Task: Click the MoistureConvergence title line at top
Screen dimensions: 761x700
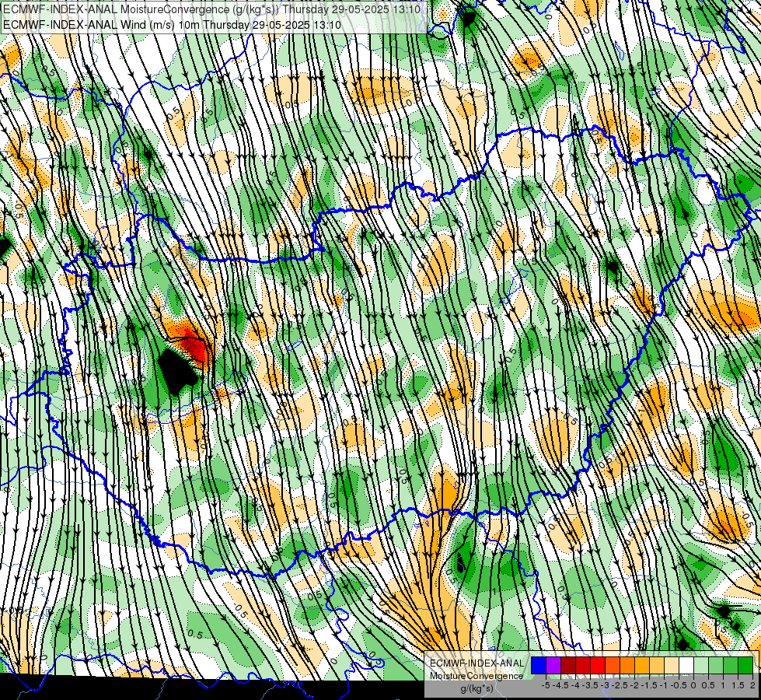Action: (211, 9)
